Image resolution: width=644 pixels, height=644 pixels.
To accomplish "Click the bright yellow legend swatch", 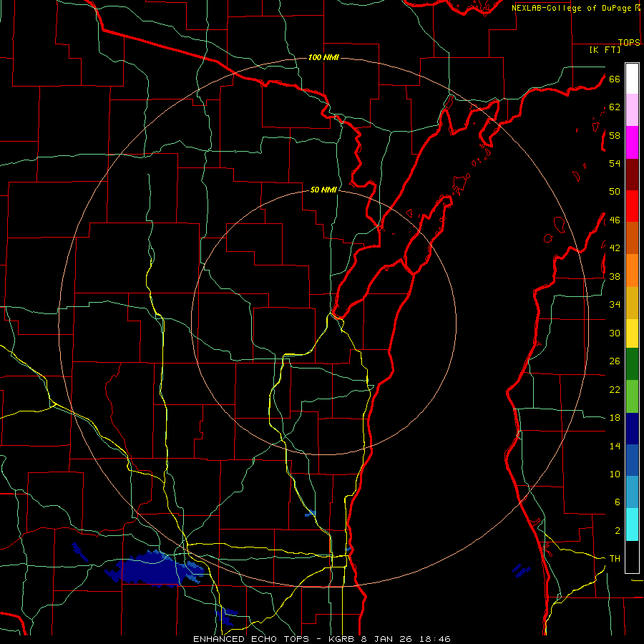I will tap(632, 333).
